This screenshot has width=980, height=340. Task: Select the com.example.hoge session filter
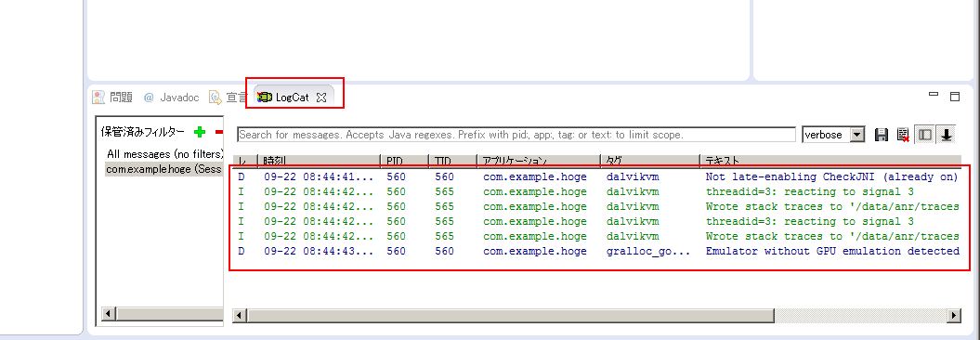click(x=164, y=169)
